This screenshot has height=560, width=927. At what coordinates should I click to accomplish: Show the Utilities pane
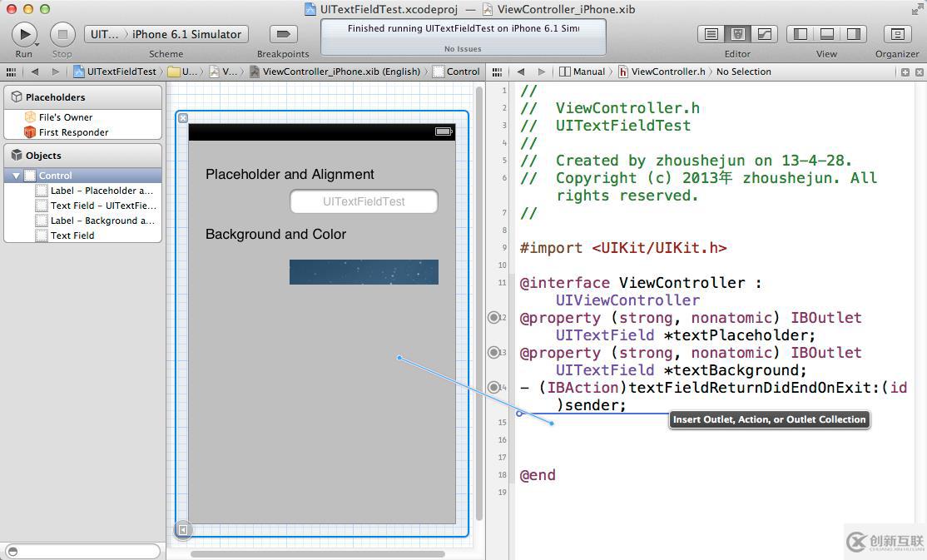[x=854, y=34]
